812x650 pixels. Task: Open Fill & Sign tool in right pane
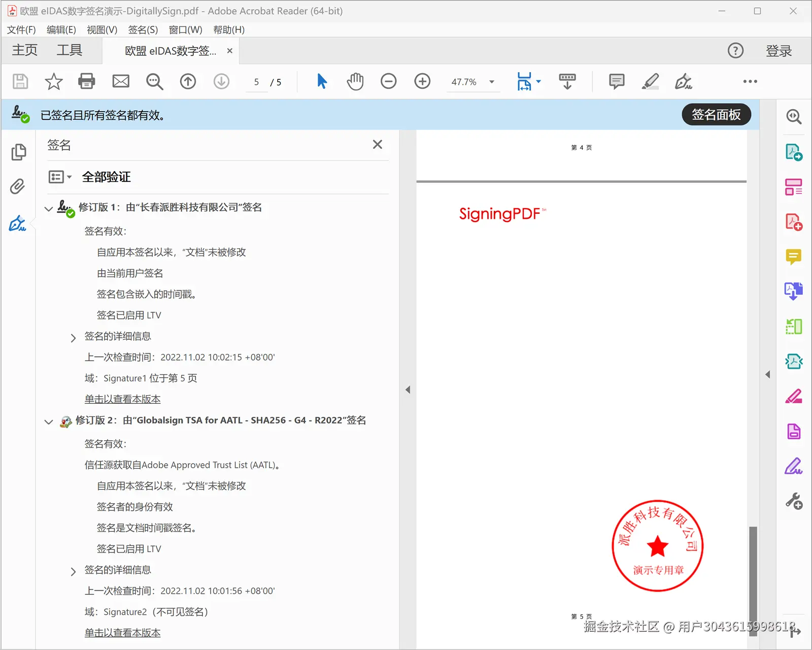click(x=794, y=466)
